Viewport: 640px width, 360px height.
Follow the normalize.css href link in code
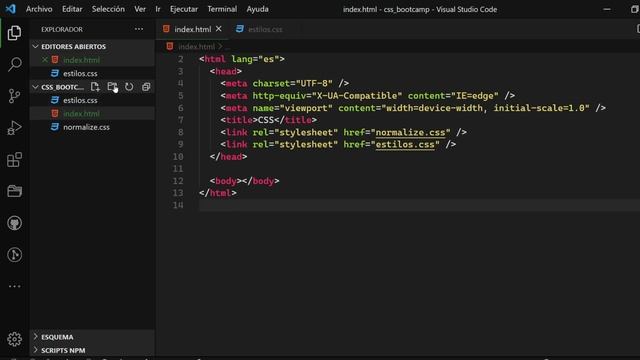pos(410,132)
